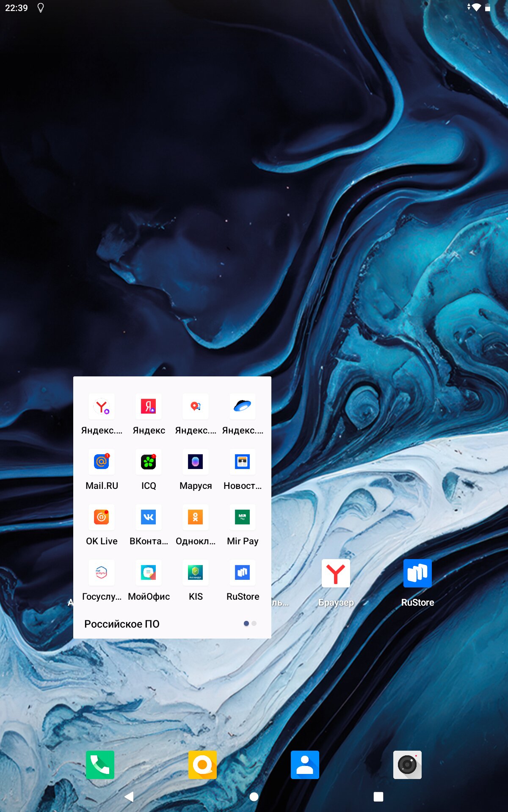The width and height of the screenshot is (508, 812).
Task: Open the Phone dialer in the dock
Action: pyautogui.click(x=100, y=765)
